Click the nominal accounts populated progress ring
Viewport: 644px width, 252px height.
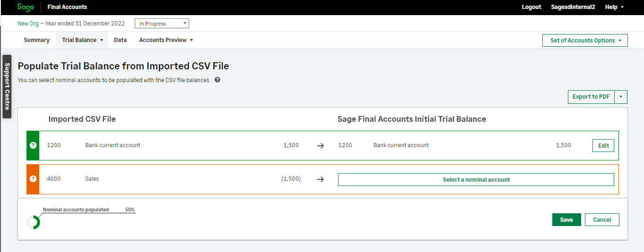coord(34,222)
